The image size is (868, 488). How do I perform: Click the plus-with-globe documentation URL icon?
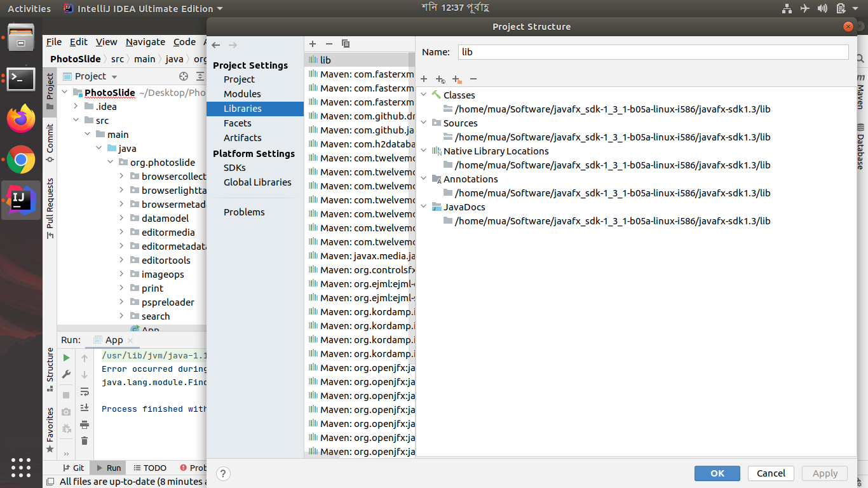pyautogui.click(x=440, y=79)
